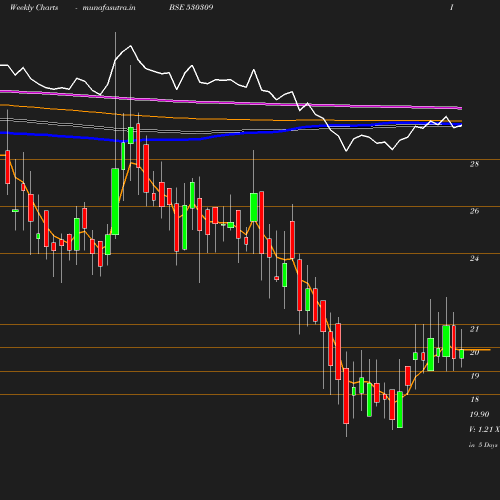Image resolution: width=500 pixels, height=500 pixels.
Task: Click the 28 price axis label
Action: [x=474, y=164]
